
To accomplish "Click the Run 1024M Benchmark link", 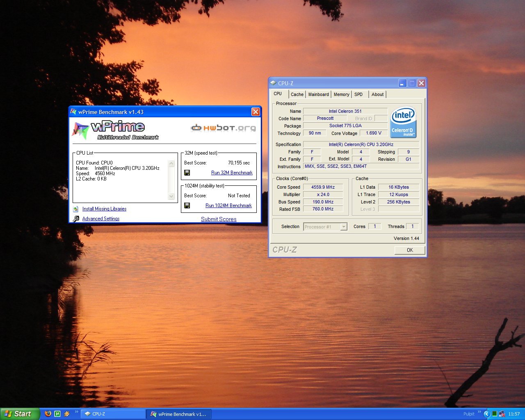I will [228, 205].
